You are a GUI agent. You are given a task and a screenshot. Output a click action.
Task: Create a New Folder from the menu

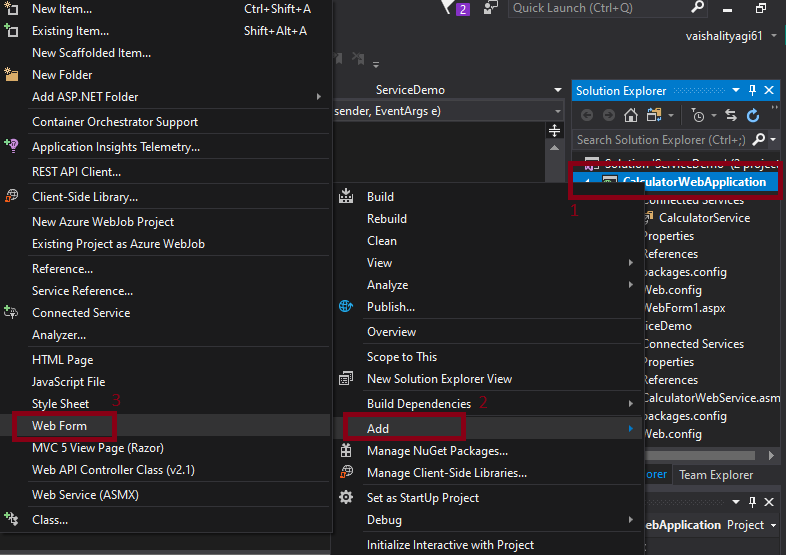pyautogui.click(x=165, y=75)
